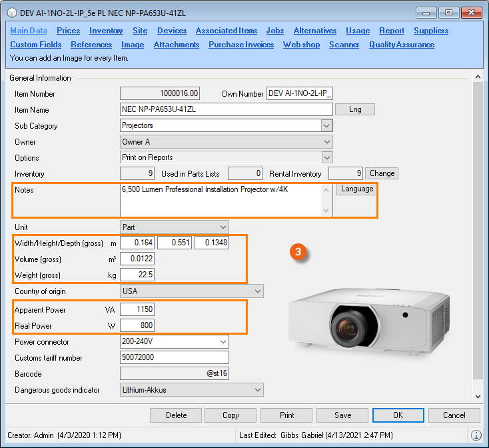Open the Power connector dropdown
489x448 pixels.
point(223,342)
